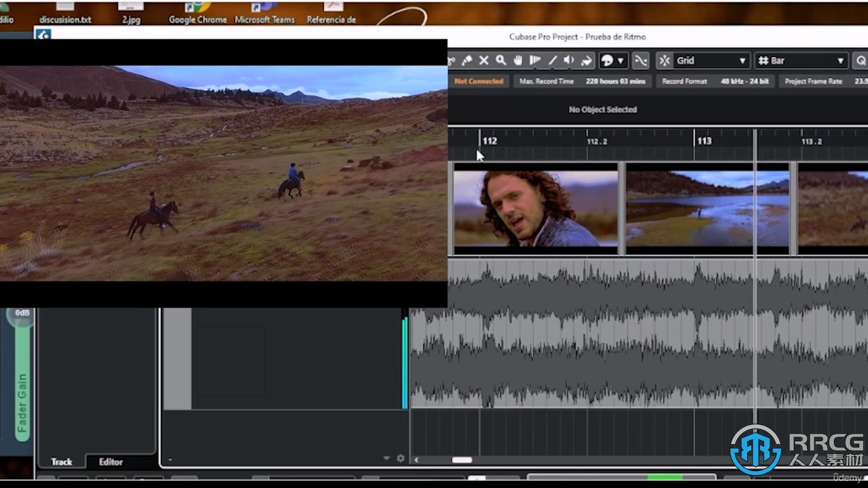Screen dimensions: 868x488
Task: Select the Comp hand tool
Action: click(518, 60)
